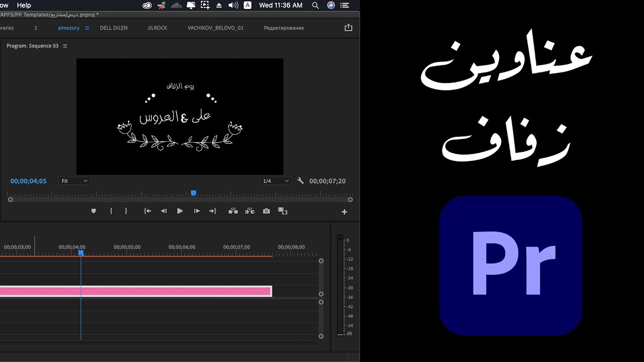Image resolution: width=644 pixels, height=362 pixels.
Task: Switch to VACHIKOV_BELOVO_01 workspace
Action: pos(215,28)
